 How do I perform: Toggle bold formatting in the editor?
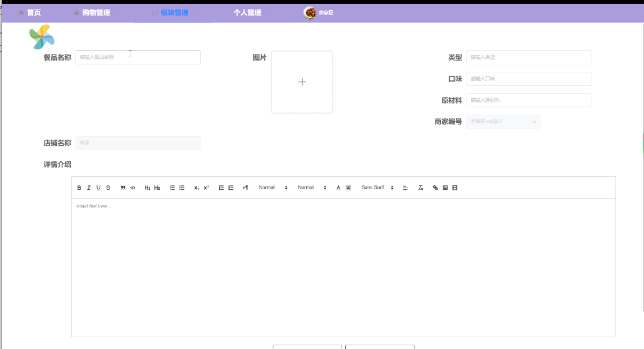click(79, 188)
